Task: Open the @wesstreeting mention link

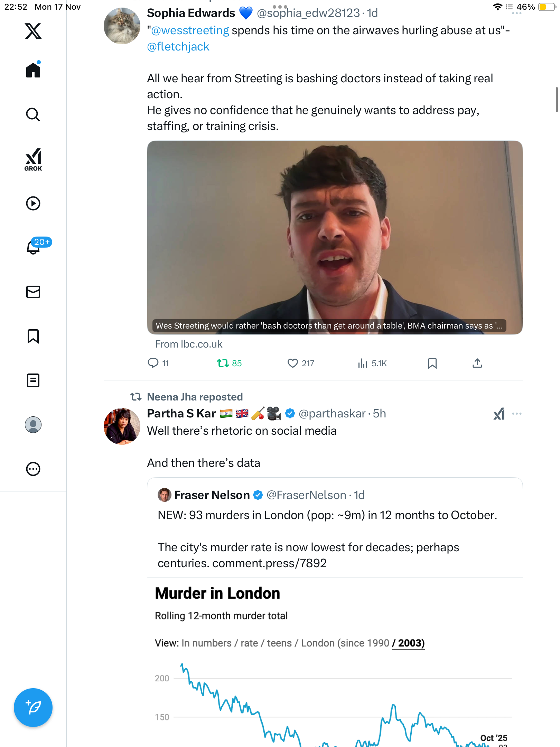Action: [x=190, y=30]
